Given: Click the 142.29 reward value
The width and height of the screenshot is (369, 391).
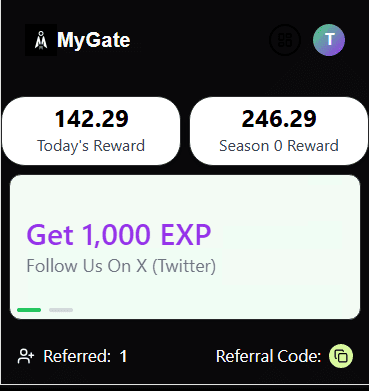Looking at the screenshot, I should (92, 119).
